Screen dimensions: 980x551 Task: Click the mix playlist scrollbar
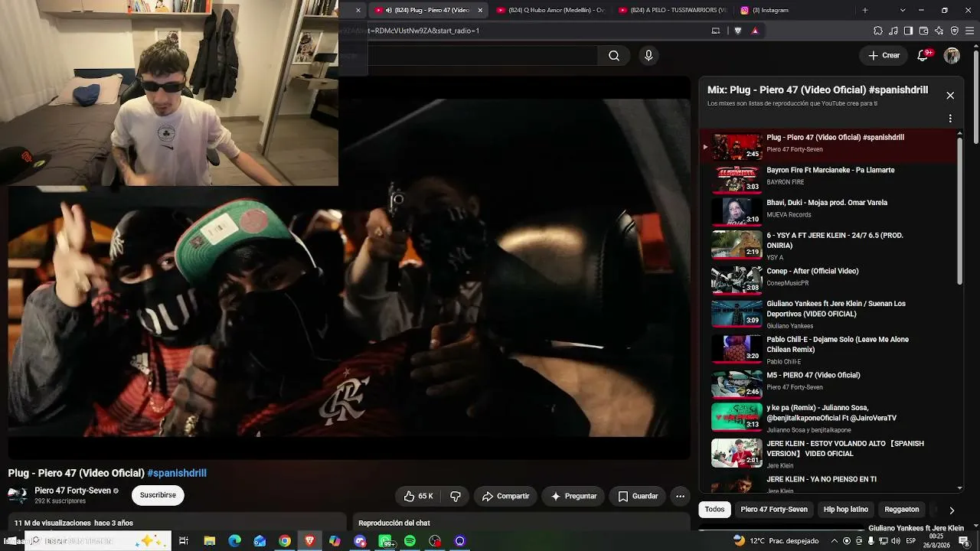coord(960,210)
